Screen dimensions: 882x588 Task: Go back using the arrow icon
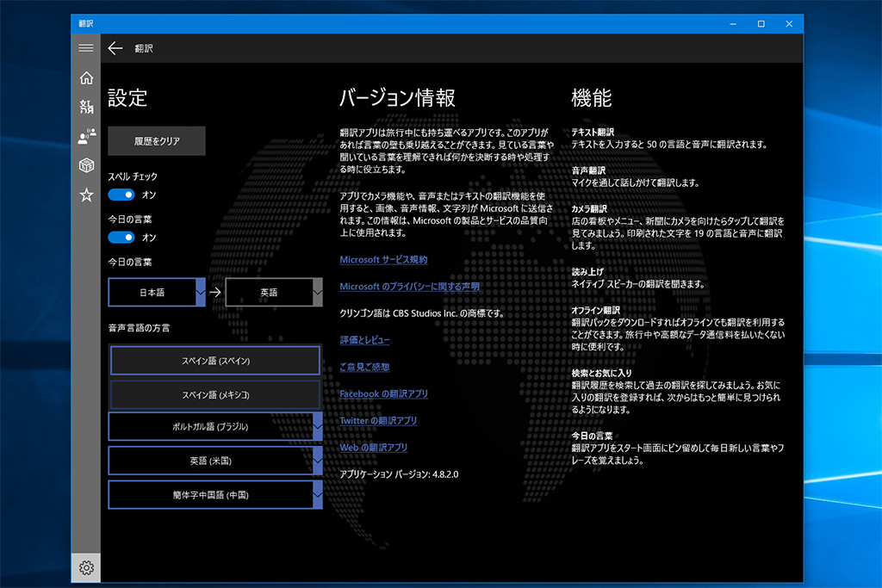(x=115, y=48)
